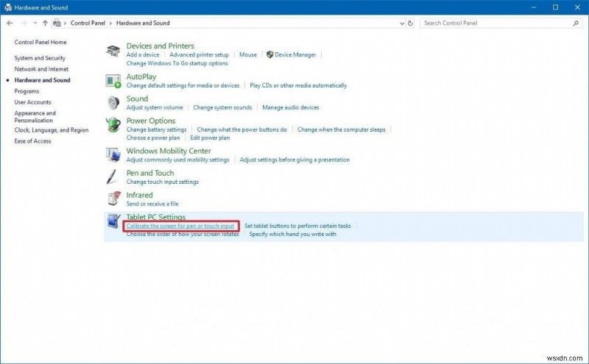589x364 pixels.
Task: Open Power Options heading
Action: tap(151, 121)
